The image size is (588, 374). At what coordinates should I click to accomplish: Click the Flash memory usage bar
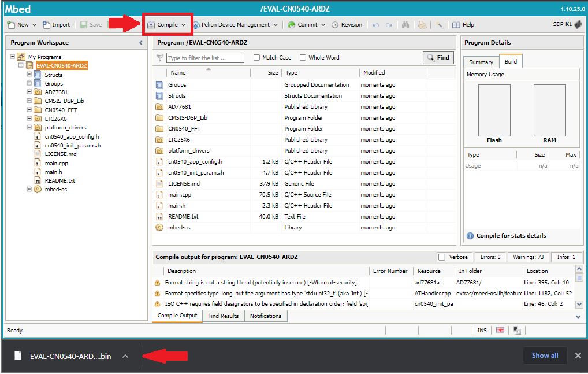pyautogui.click(x=494, y=110)
